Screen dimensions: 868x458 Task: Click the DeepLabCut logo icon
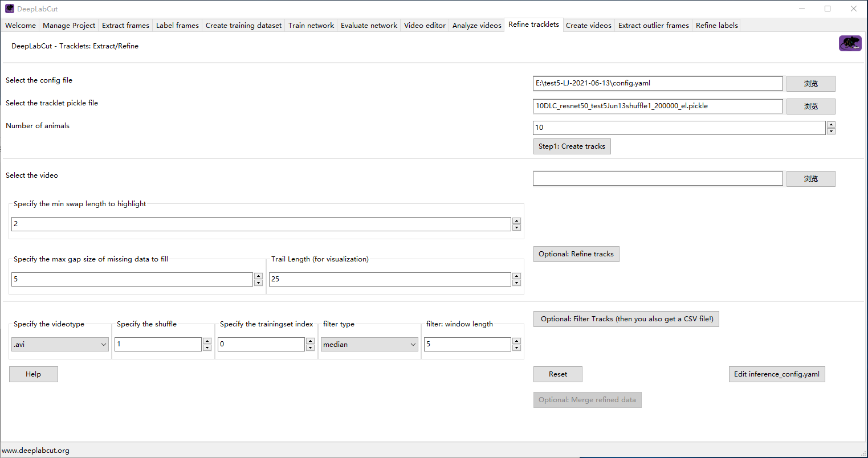click(850, 43)
